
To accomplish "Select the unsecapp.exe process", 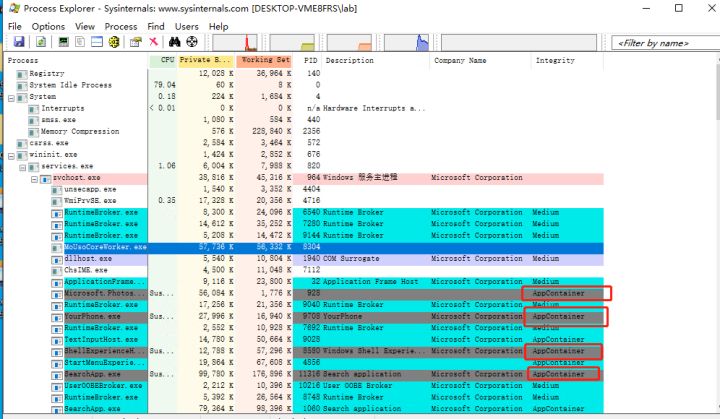I will coord(305,189).
